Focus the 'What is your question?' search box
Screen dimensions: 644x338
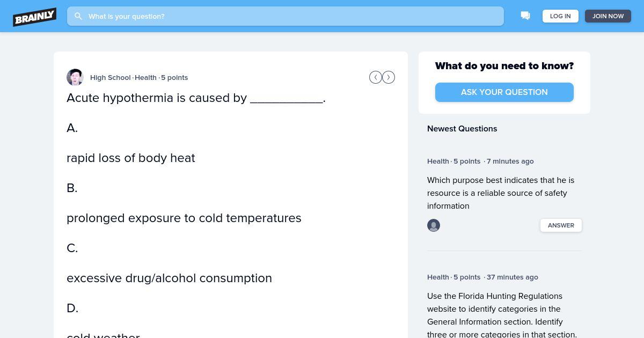286,16
